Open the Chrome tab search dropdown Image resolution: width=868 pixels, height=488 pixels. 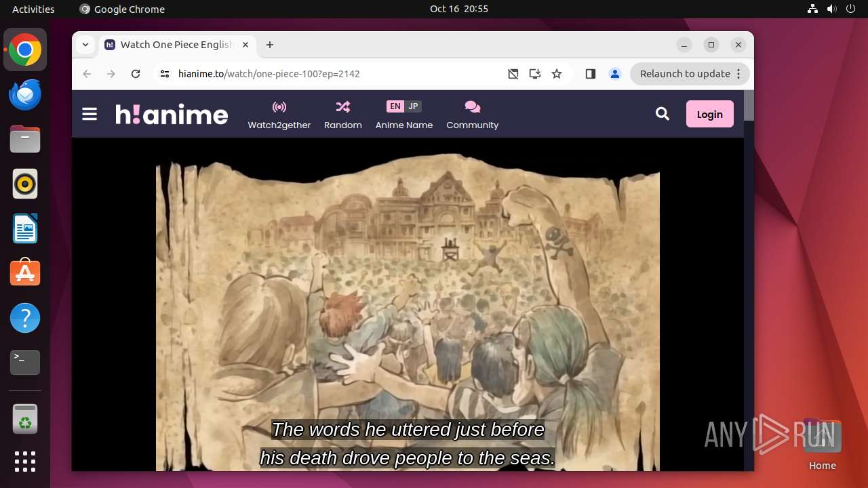coord(85,45)
